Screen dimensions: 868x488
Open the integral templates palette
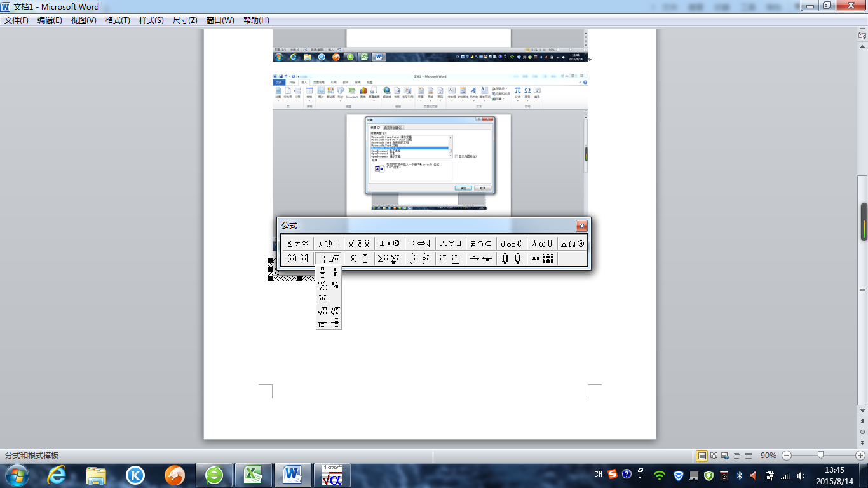[419, 259]
